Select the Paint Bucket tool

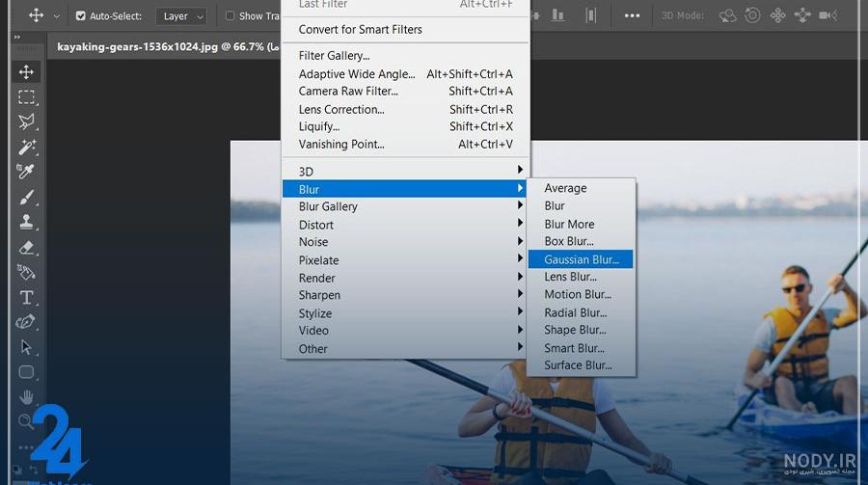click(x=26, y=273)
